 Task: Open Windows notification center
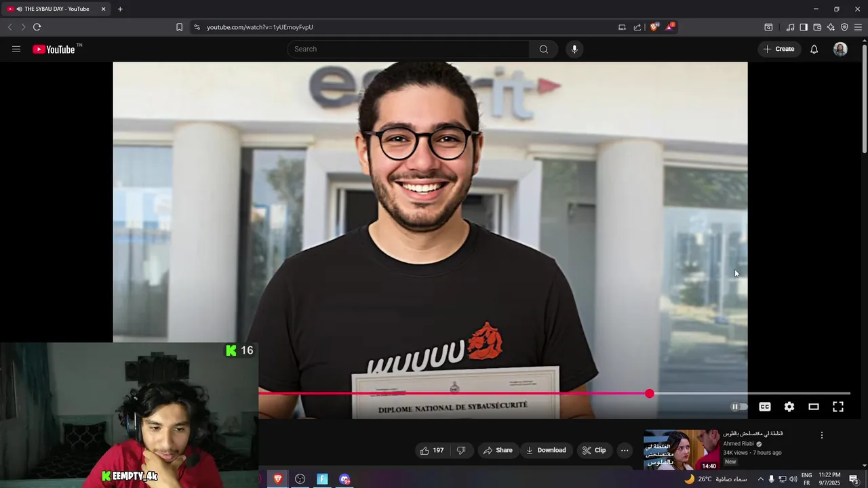point(854,479)
